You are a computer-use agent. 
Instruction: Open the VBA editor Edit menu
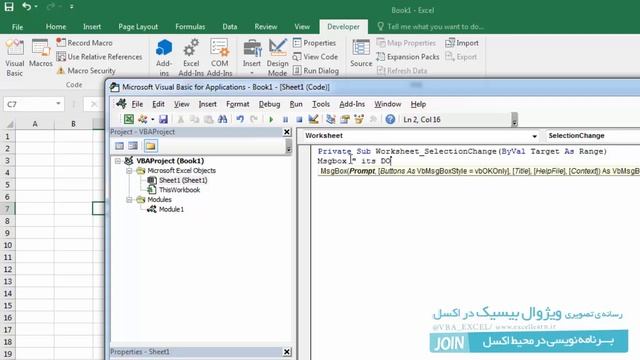[x=158, y=104]
